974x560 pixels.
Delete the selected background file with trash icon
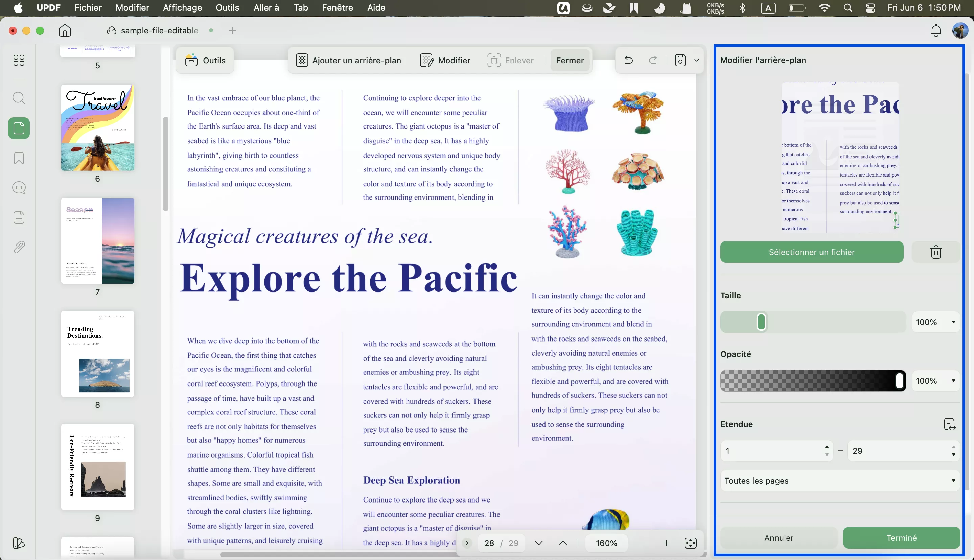coord(935,252)
